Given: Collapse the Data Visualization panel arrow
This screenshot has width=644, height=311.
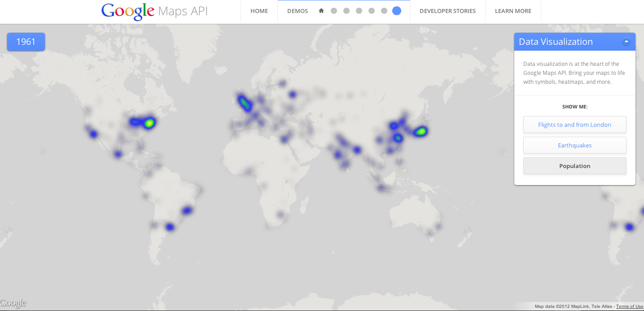Looking at the screenshot, I should (626, 42).
